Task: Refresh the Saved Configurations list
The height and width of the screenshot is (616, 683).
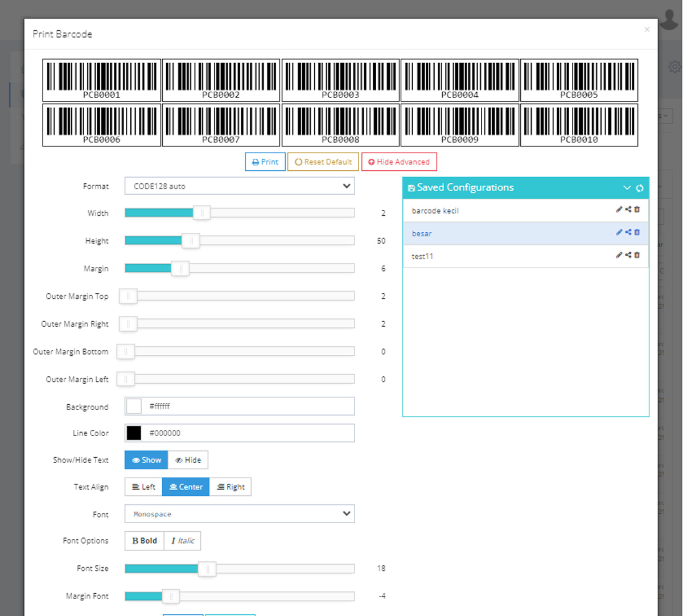Action: click(x=640, y=188)
